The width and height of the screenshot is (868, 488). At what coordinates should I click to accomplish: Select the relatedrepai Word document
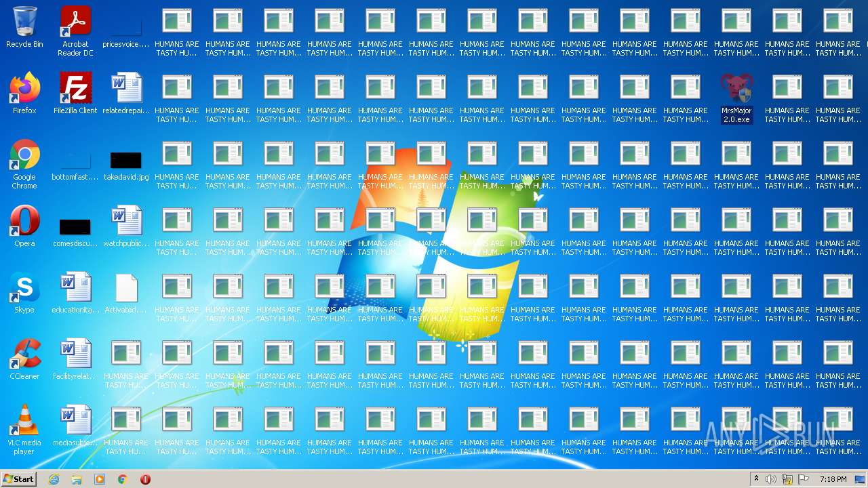126,94
